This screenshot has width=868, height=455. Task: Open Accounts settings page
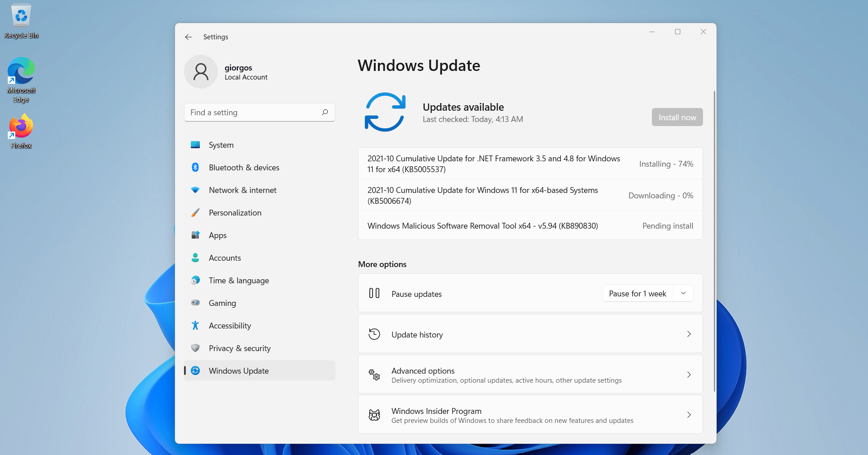(x=259, y=258)
